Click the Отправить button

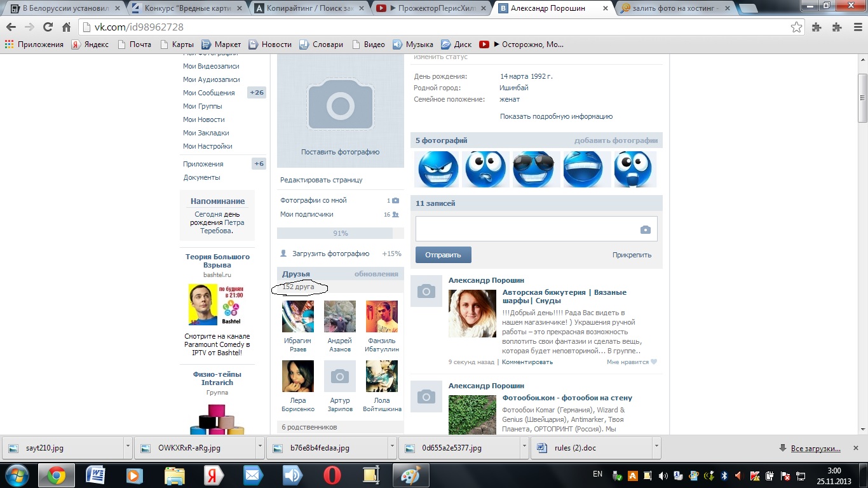click(443, 255)
